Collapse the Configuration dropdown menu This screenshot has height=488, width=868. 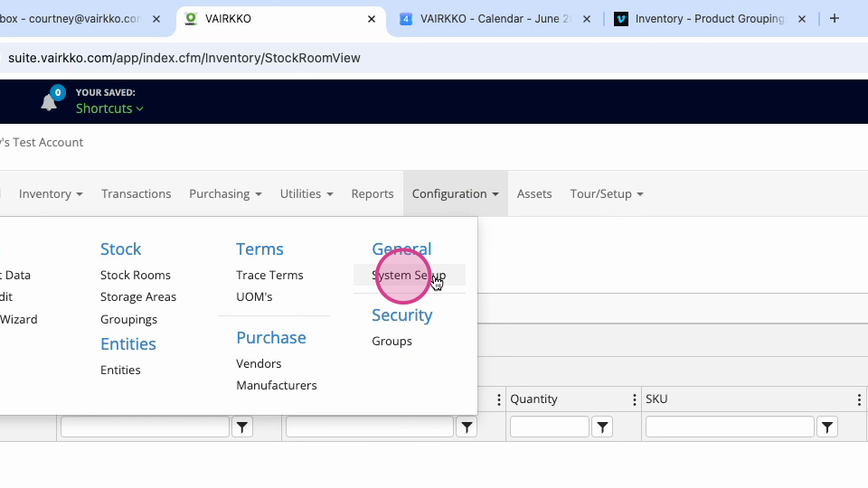455,193
